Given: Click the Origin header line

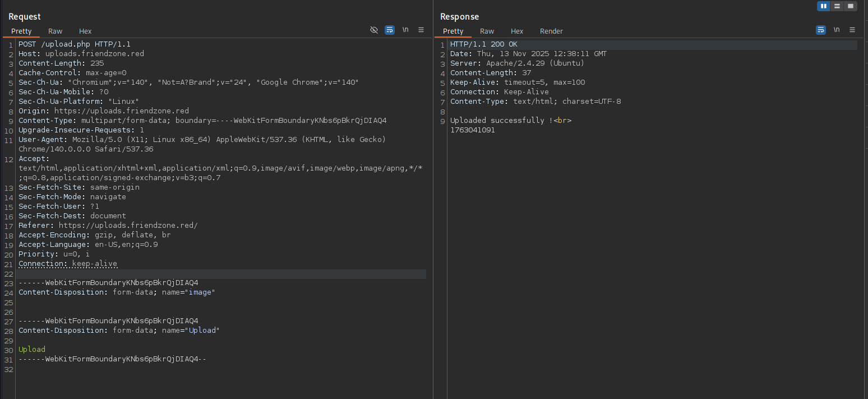Looking at the screenshot, I should click(x=104, y=111).
